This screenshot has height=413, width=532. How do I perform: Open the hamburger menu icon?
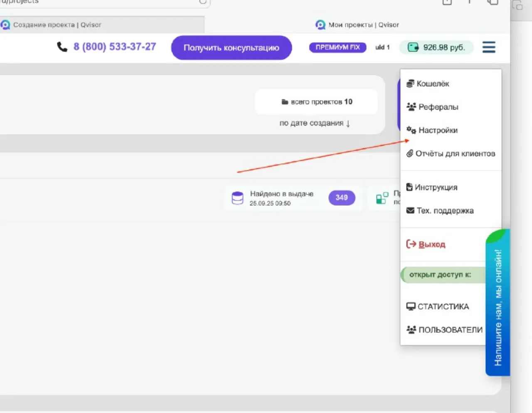(x=489, y=47)
